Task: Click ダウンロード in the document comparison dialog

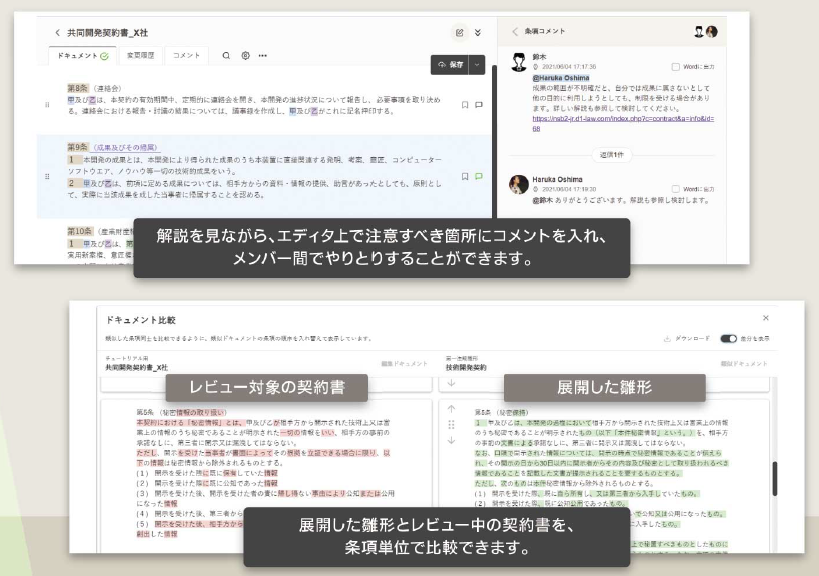Action: click(x=686, y=339)
